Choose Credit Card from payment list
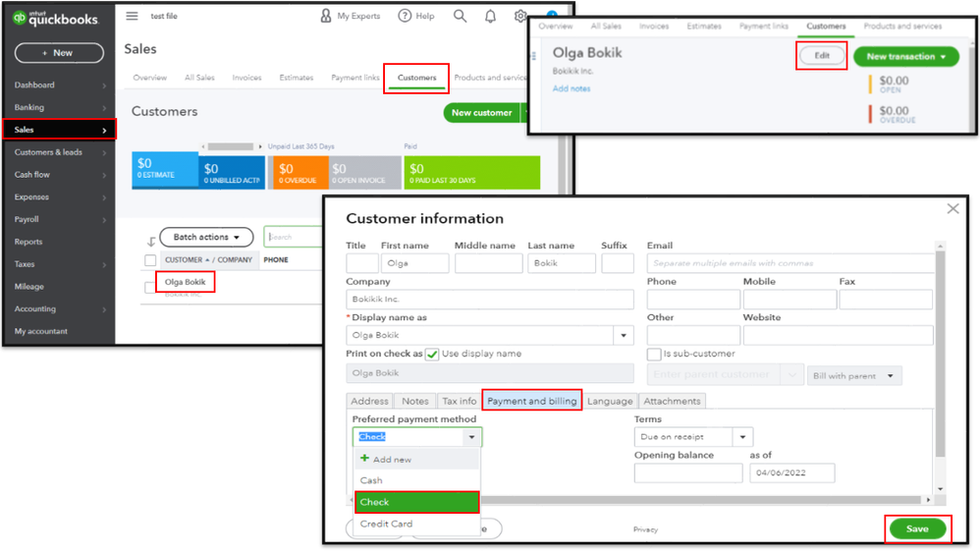980x552 pixels. click(x=417, y=524)
